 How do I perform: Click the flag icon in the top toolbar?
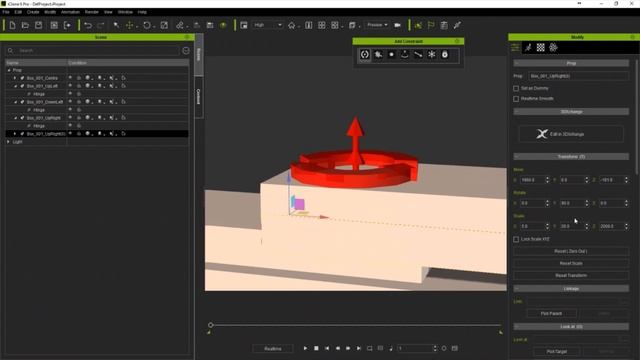(x=431, y=25)
